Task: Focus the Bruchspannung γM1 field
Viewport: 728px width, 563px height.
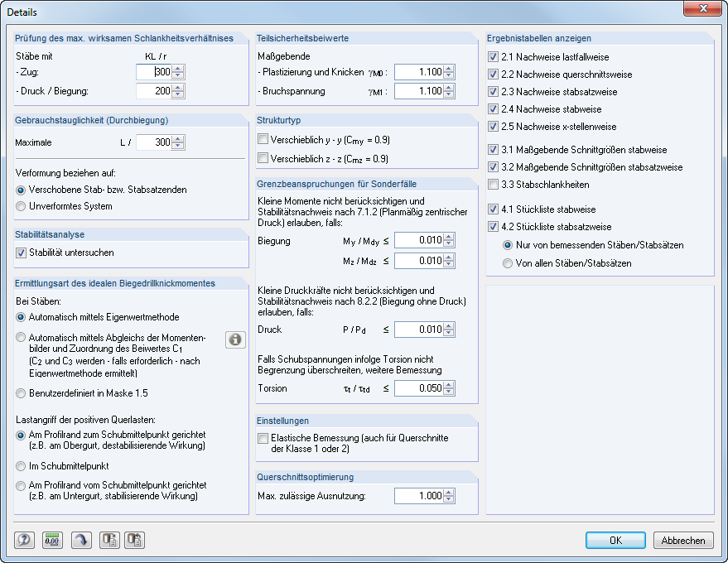Action: point(419,91)
